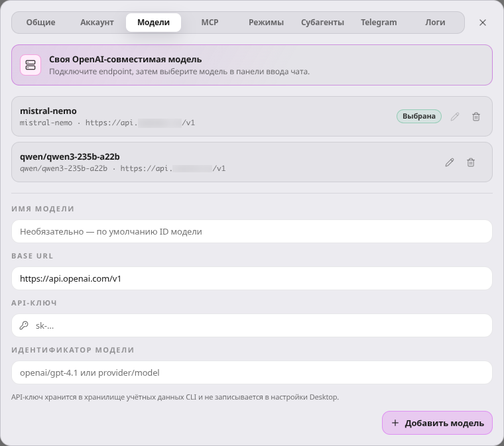Click the Своя OpenAI-совместимая модель heading
504x446 pixels.
pyautogui.click(x=125, y=60)
